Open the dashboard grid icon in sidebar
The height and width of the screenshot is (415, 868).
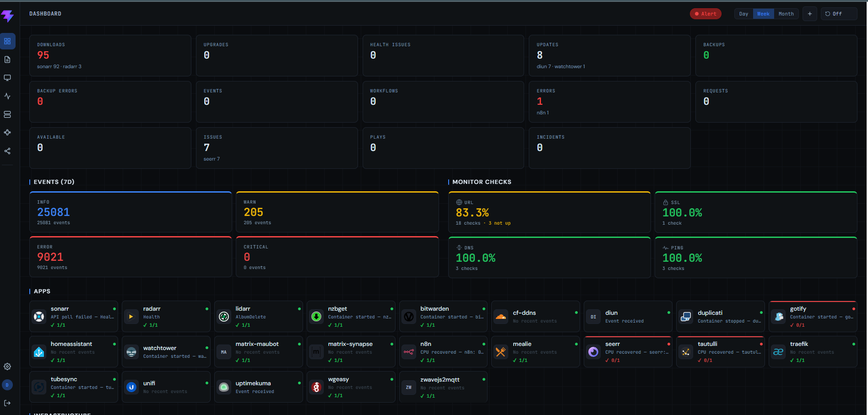tap(7, 41)
